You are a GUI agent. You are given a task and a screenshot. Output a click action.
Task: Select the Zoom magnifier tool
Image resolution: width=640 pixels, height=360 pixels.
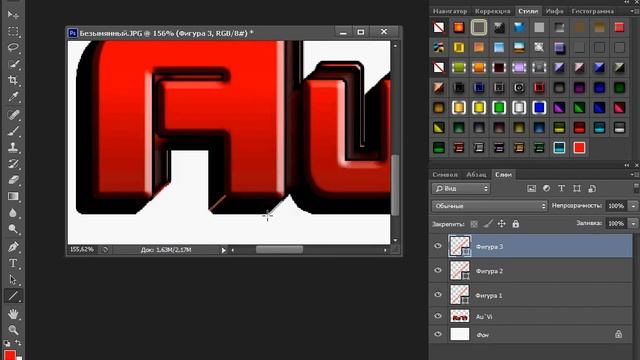click(13, 330)
